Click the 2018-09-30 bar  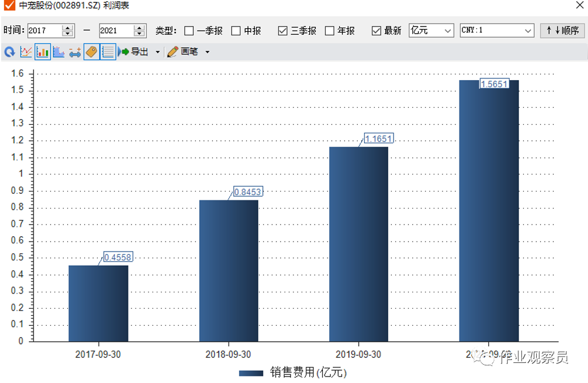[229, 271]
